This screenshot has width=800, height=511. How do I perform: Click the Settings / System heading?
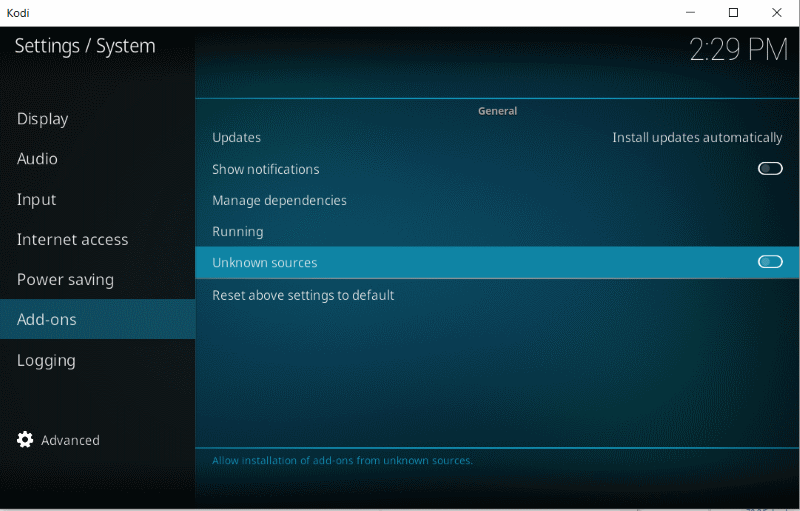click(85, 46)
